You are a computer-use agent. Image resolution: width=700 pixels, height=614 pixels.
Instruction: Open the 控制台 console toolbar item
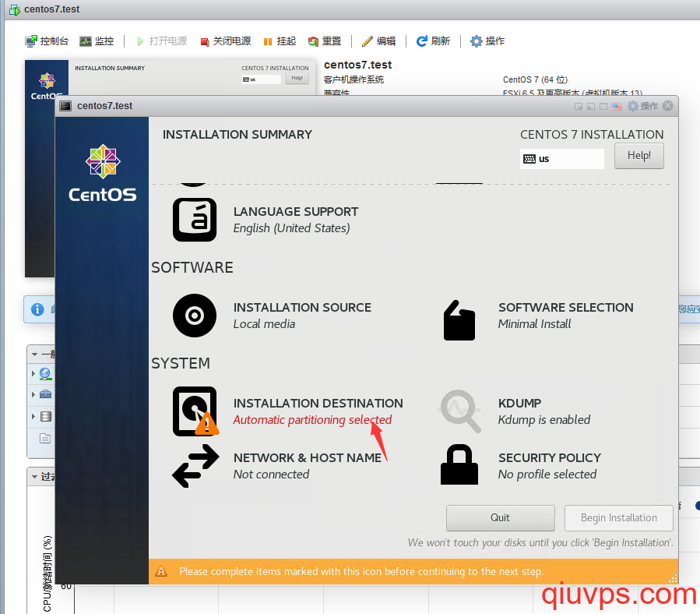[47, 41]
